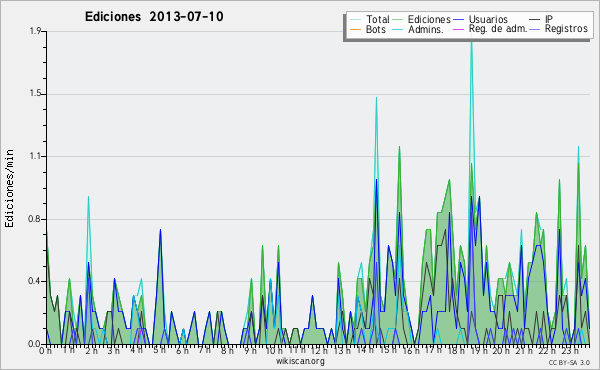The height and width of the screenshot is (370, 600).
Task: Click the CC BY-SA 3.0 license text
Action: [569, 362]
